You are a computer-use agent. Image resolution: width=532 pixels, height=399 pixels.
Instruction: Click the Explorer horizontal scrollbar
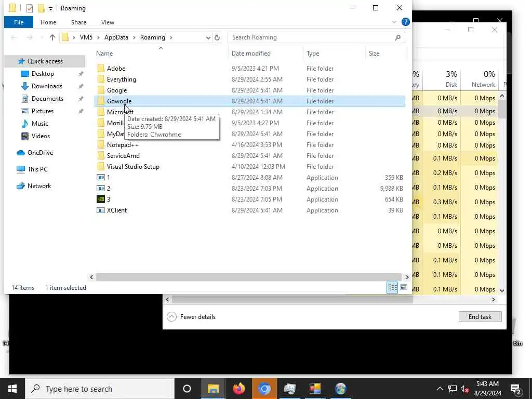coord(249,277)
